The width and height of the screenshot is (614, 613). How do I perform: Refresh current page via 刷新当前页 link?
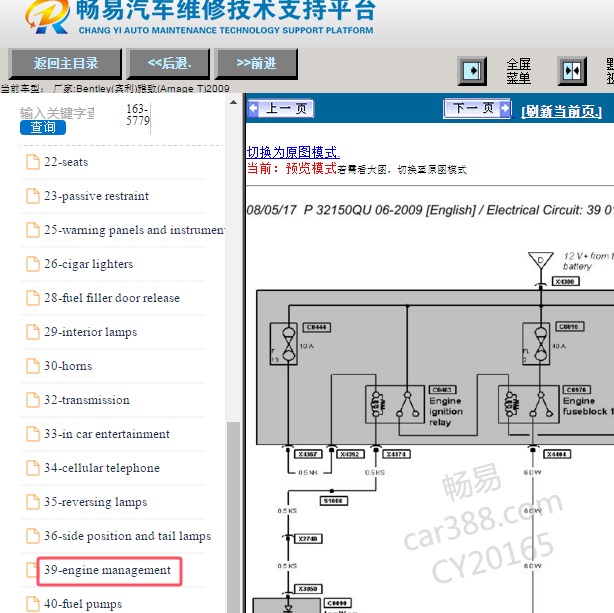[x=561, y=112]
